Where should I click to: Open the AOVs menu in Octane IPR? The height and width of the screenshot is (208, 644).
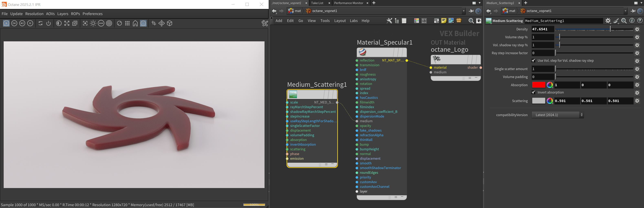[x=50, y=14]
